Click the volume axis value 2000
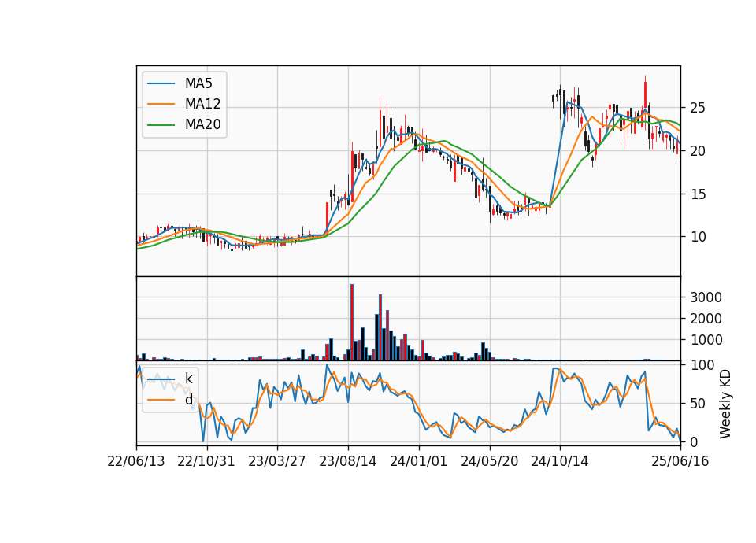756x543 pixels. [x=706, y=319]
